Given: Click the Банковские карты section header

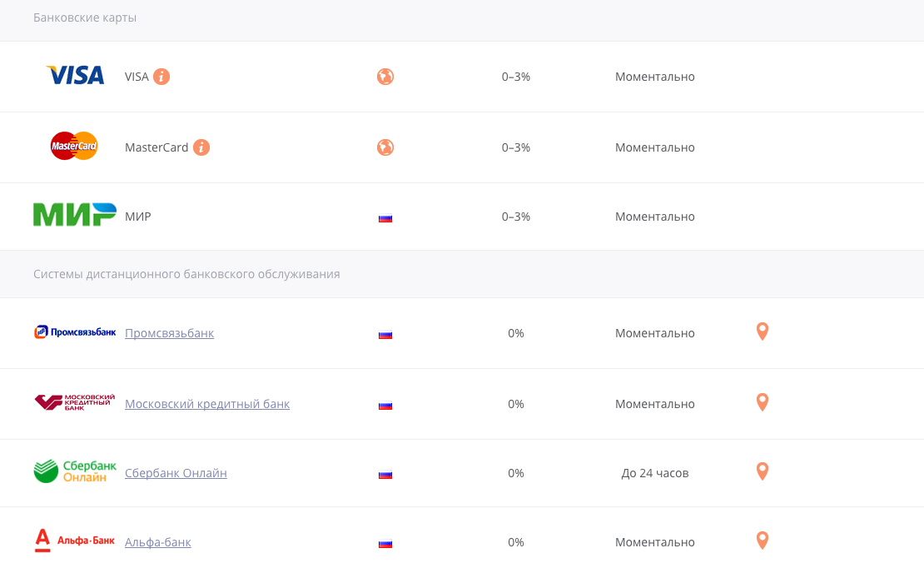Looking at the screenshot, I should pos(85,17).
